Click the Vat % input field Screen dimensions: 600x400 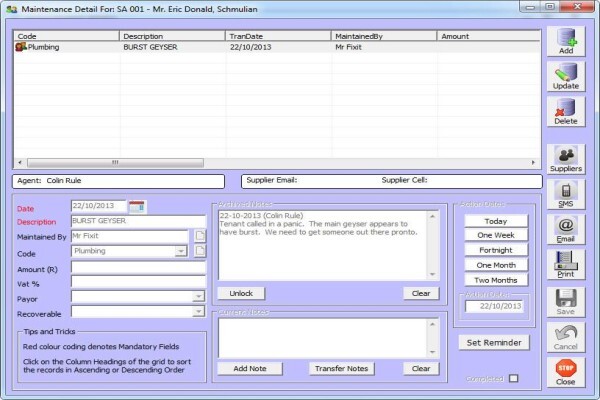pos(139,282)
